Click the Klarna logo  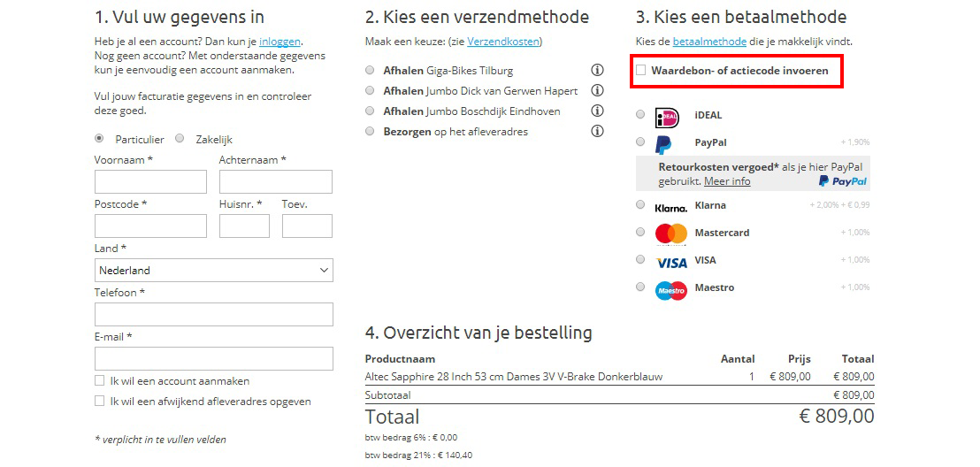(x=670, y=207)
